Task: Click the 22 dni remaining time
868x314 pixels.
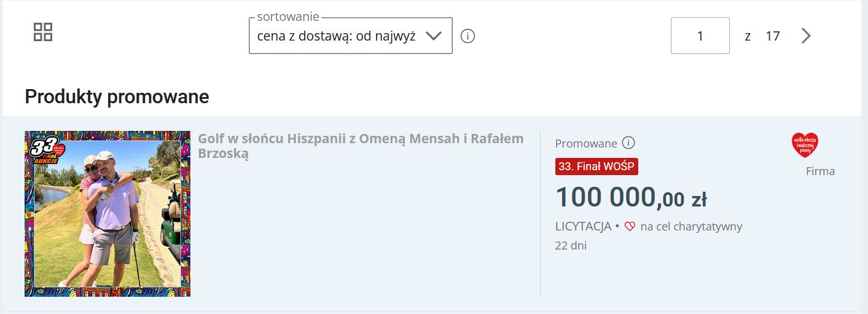Action: click(x=571, y=246)
